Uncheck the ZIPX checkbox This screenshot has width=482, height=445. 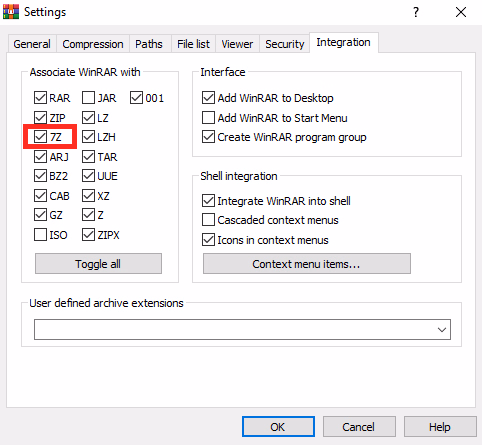88,235
